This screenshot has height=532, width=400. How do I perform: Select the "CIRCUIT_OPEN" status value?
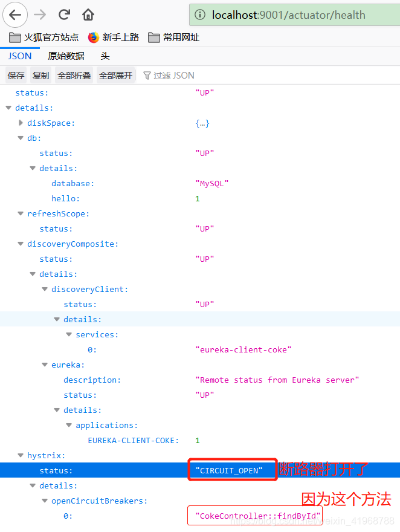[229, 470]
